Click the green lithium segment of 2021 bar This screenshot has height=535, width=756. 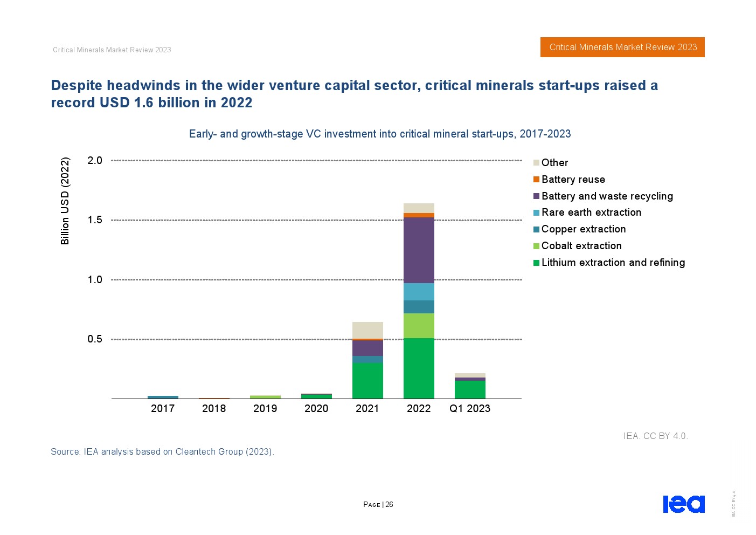[367, 380]
